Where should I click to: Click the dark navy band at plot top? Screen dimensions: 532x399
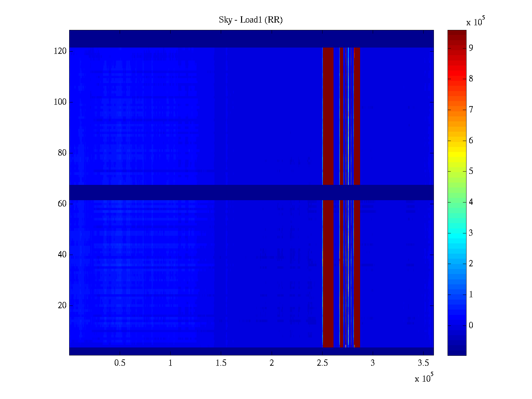click(199, 39)
